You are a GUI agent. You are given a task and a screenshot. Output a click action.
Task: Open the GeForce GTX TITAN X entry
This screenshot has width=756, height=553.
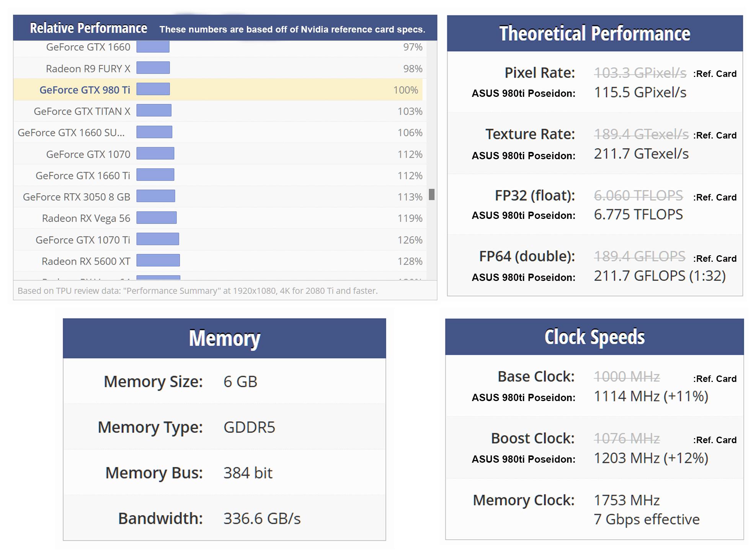pyautogui.click(x=82, y=111)
